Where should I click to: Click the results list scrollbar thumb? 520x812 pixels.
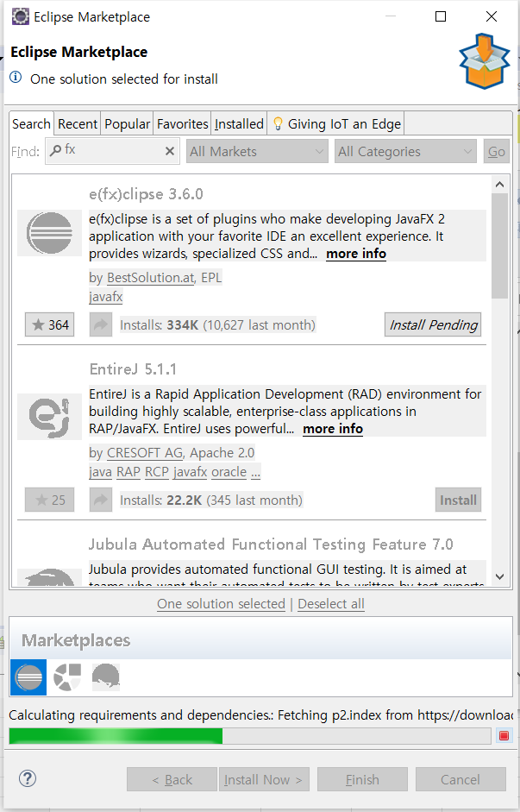coord(499,246)
